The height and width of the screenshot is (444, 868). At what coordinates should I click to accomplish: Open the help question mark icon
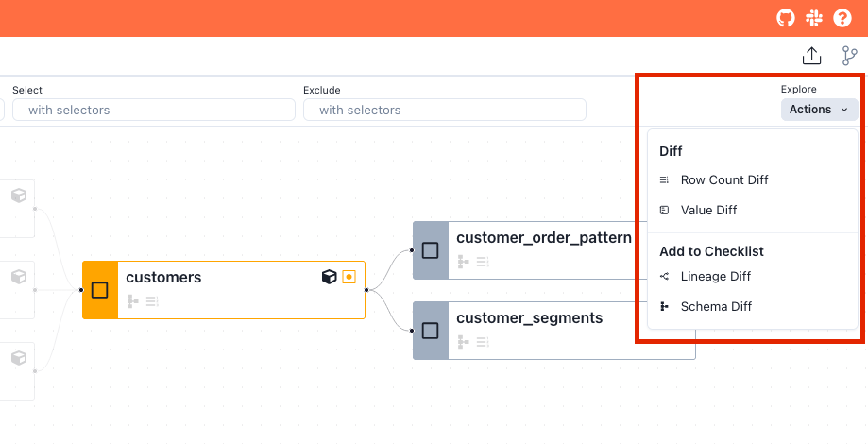pyautogui.click(x=842, y=18)
